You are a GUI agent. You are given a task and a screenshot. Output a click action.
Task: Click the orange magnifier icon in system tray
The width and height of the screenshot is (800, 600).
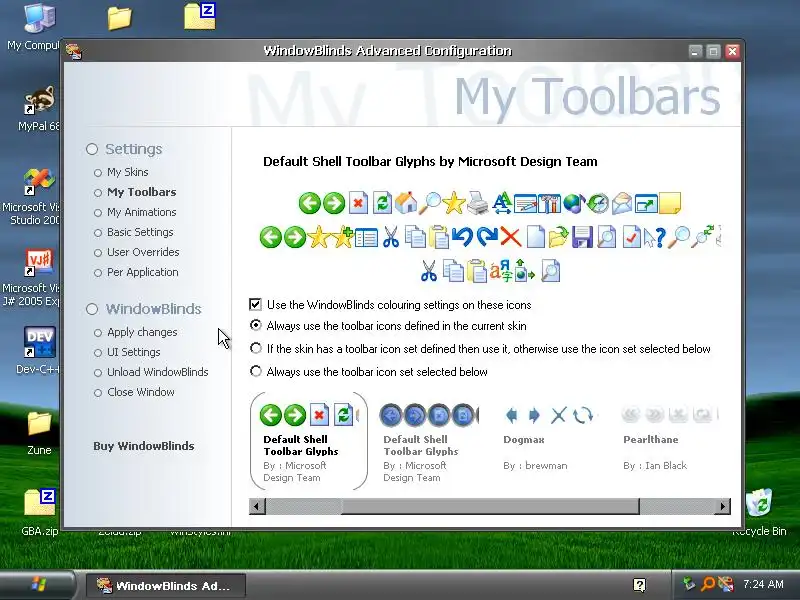pyautogui.click(x=708, y=584)
